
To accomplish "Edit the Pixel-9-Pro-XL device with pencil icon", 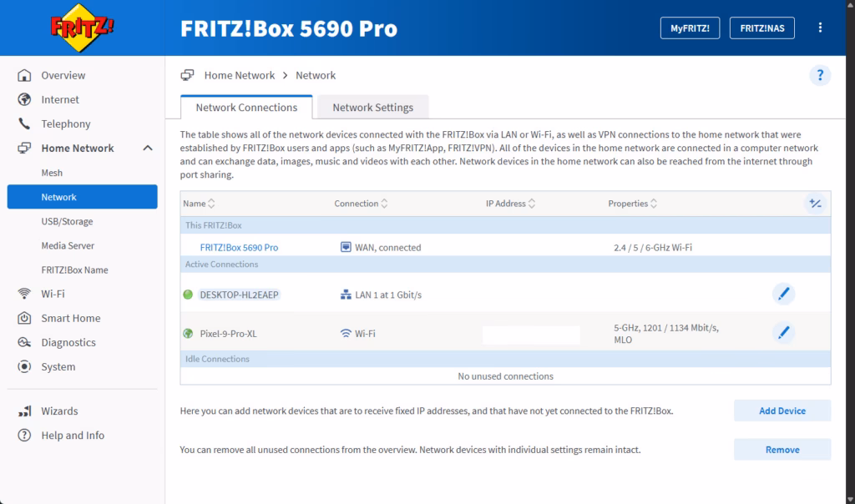I will 783,333.
